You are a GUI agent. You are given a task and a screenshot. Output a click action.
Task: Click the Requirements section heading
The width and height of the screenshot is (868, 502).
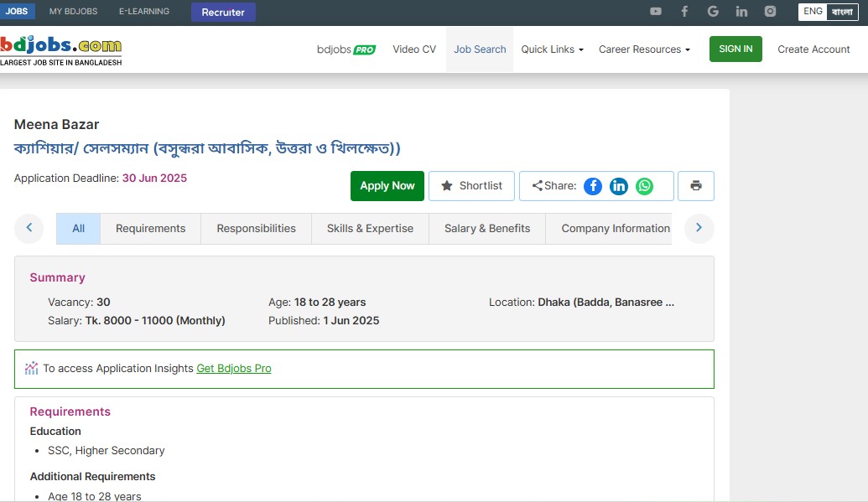click(70, 411)
